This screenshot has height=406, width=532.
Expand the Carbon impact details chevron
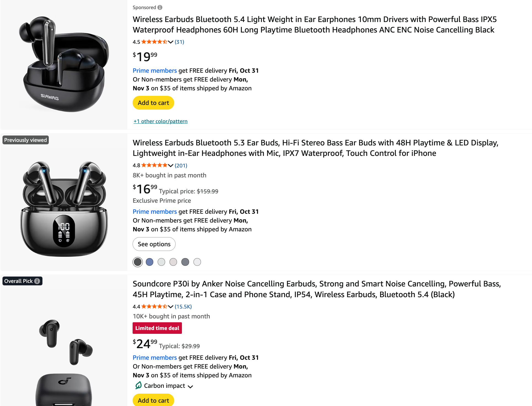(x=190, y=386)
